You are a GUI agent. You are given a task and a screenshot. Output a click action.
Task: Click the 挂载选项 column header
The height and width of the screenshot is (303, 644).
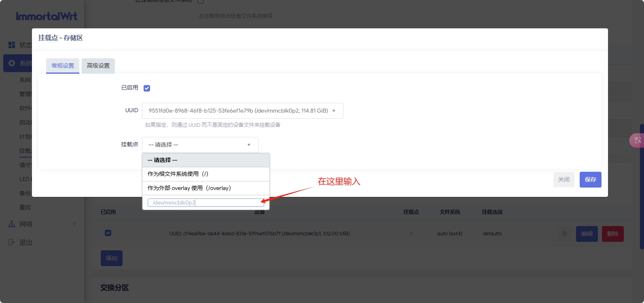point(492,212)
